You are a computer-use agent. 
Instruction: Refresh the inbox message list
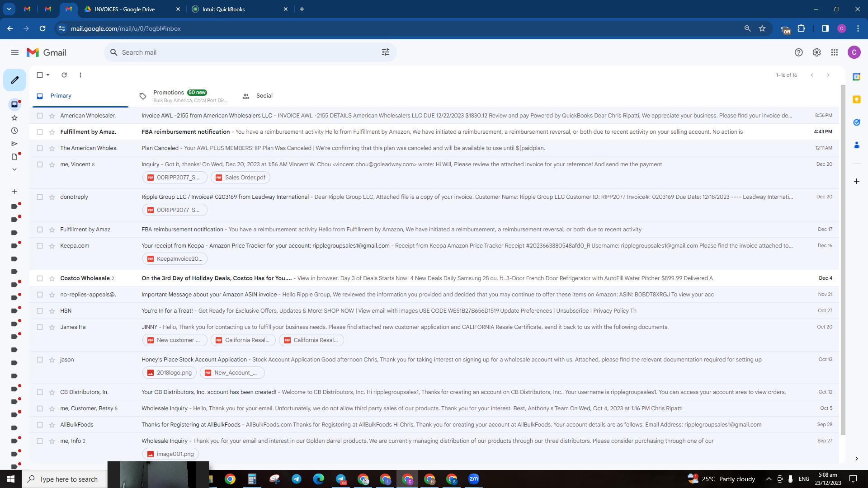64,75
